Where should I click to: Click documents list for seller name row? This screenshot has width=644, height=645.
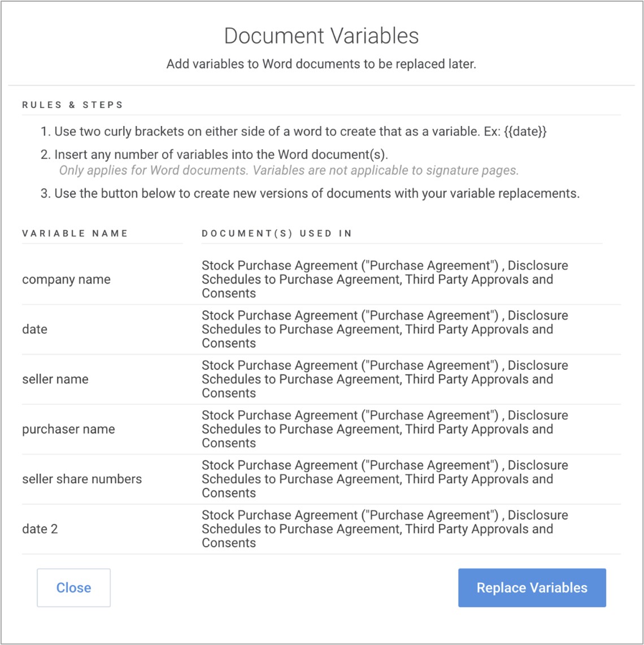click(384, 379)
